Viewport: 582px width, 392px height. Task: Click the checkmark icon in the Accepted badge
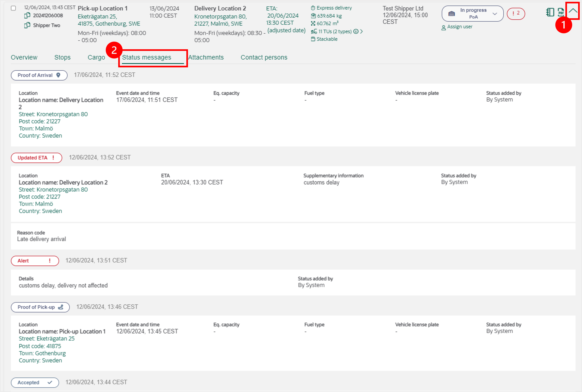tap(50, 382)
